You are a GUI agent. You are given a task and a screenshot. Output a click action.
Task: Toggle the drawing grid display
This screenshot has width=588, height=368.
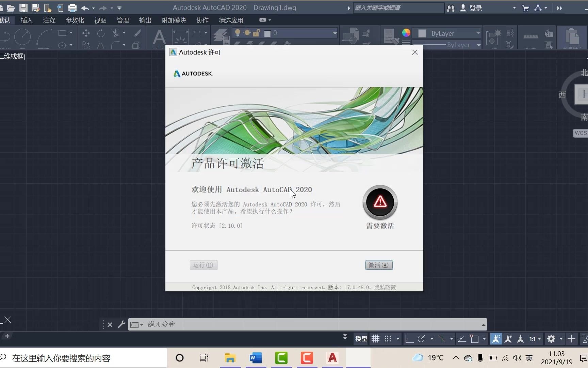tap(375, 339)
